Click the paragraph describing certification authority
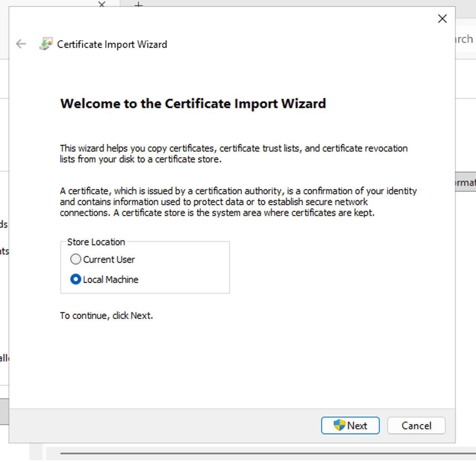This screenshot has height=462, width=476. 238,202
